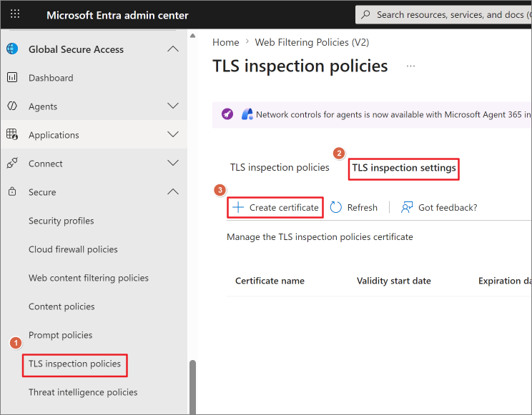Open the app launcher waffle icon

(x=15, y=14)
